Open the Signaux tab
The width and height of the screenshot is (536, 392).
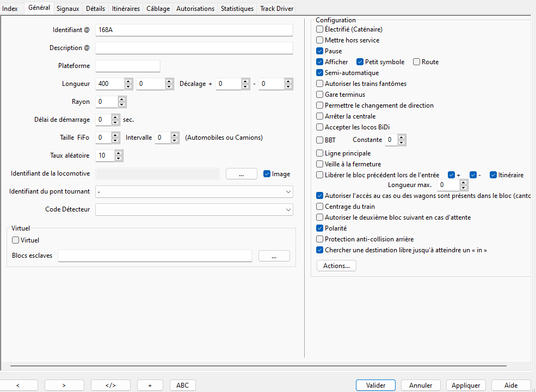click(x=67, y=9)
